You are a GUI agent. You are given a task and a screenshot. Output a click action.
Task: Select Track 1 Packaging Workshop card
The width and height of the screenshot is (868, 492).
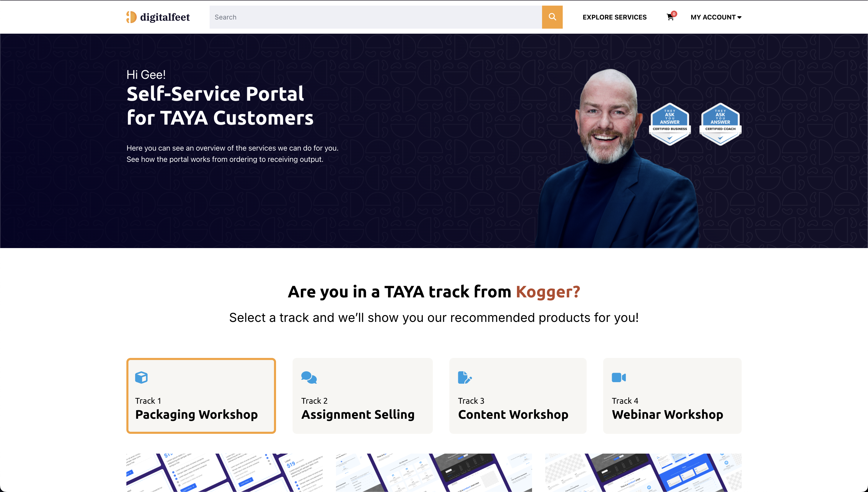[x=201, y=396]
